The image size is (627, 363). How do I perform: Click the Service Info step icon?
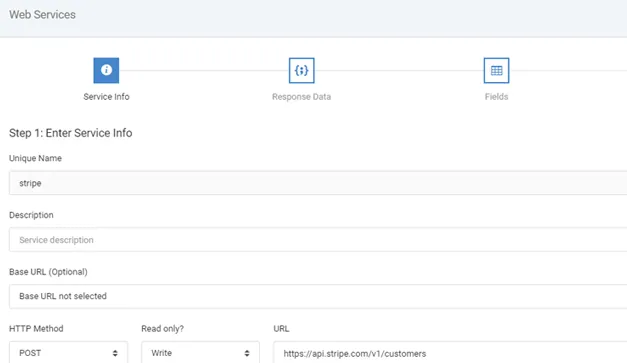106,70
